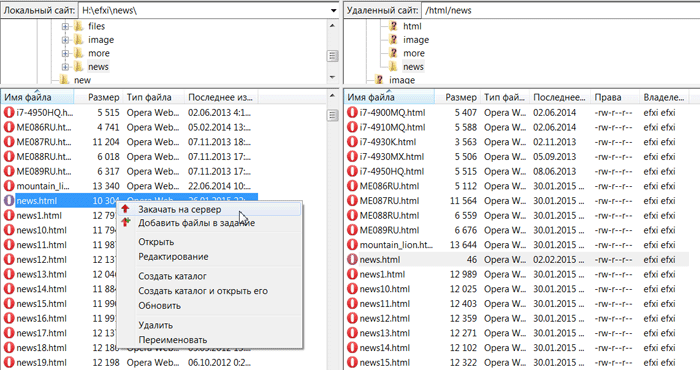The image size is (700, 370).
Task: Click Opera icon of local ME087RU file
Action: click(9, 142)
